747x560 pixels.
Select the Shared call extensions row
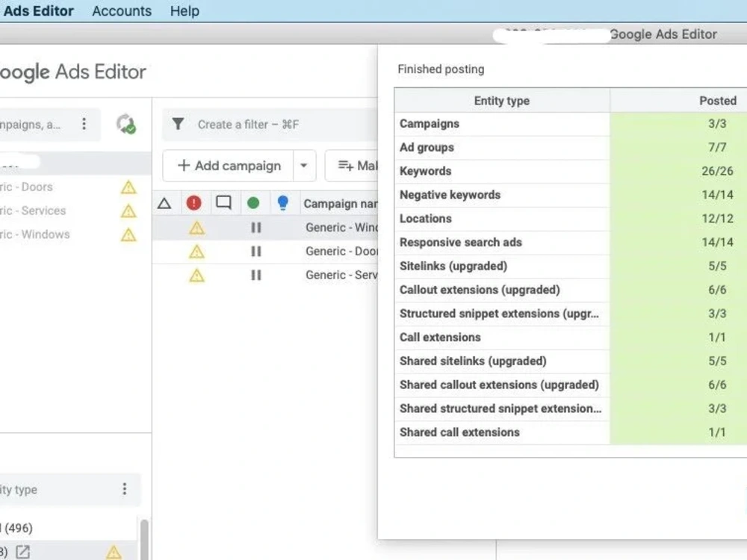(571, 432)
